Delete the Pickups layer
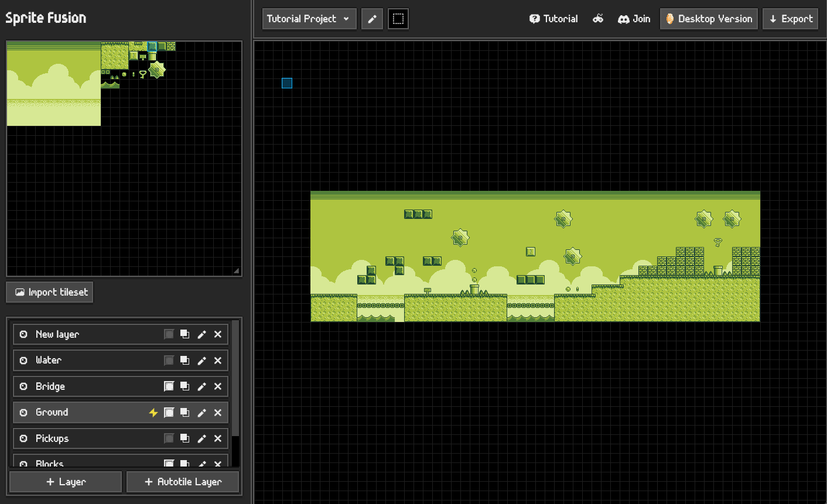Image resolution: width=827 pixels, height=504 pixels. click(217, 438)
